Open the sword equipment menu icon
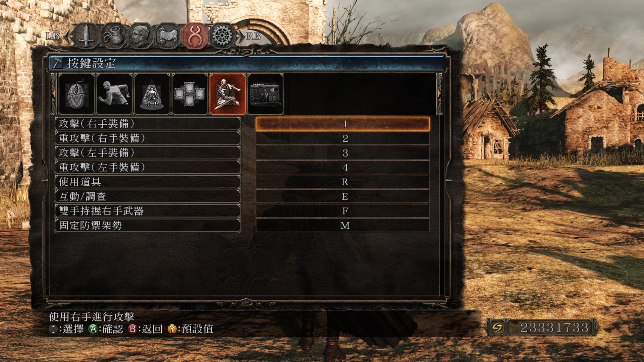The width and height of the screenshot is (644, 362). point(87,36)
